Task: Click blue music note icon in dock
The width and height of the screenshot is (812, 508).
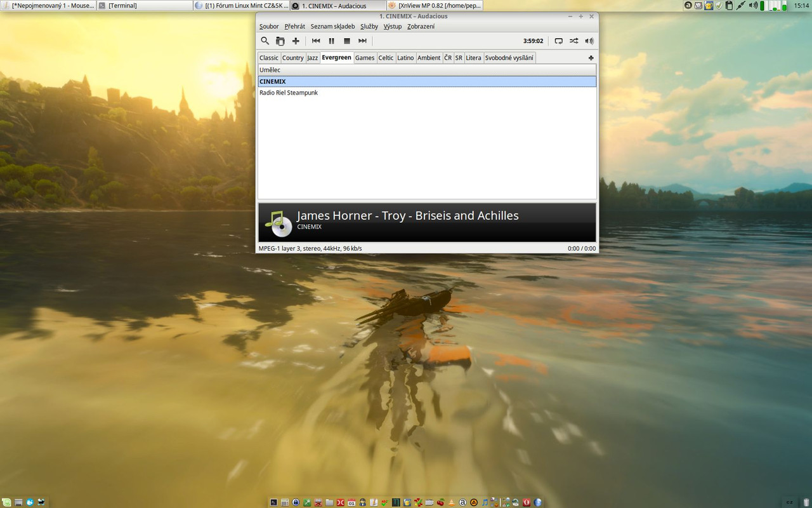Action: 485,502
